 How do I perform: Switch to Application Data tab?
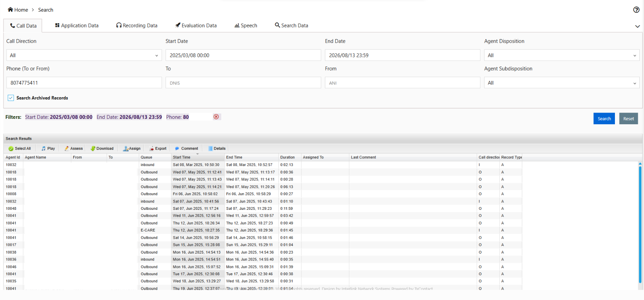click(x=77, y=26)
